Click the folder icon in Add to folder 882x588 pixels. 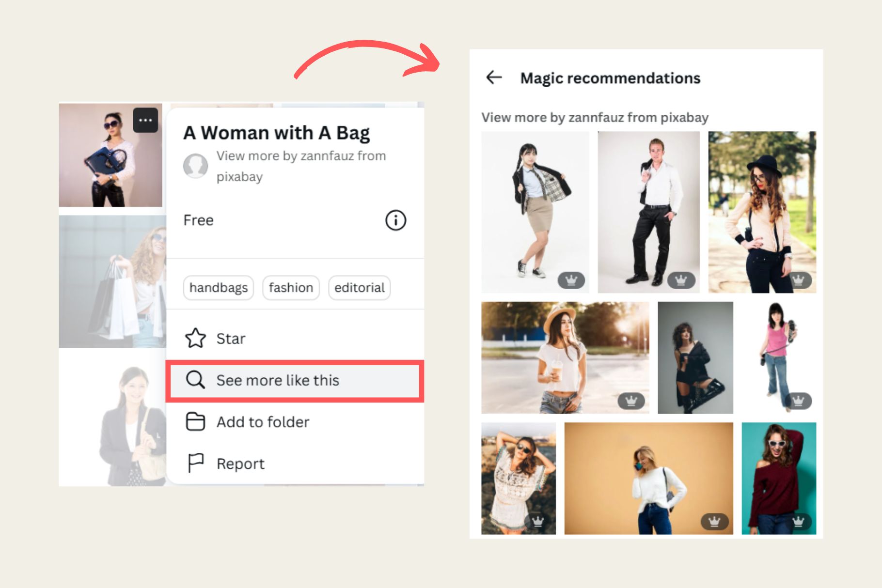click(195, 422)
